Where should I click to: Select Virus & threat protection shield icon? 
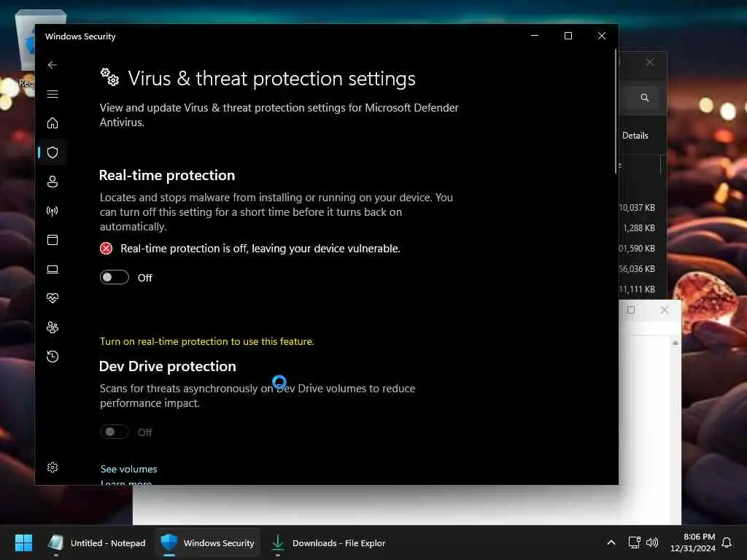(53, 152)
